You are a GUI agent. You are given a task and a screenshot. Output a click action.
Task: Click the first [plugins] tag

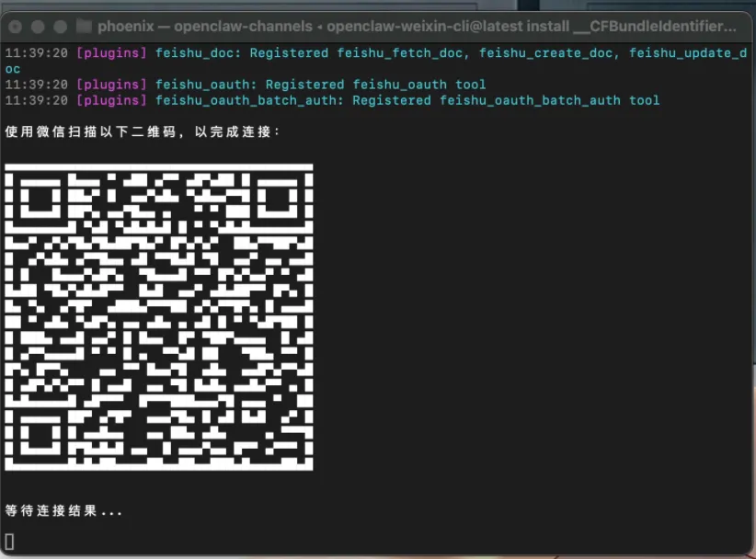[x=111, y=53]
